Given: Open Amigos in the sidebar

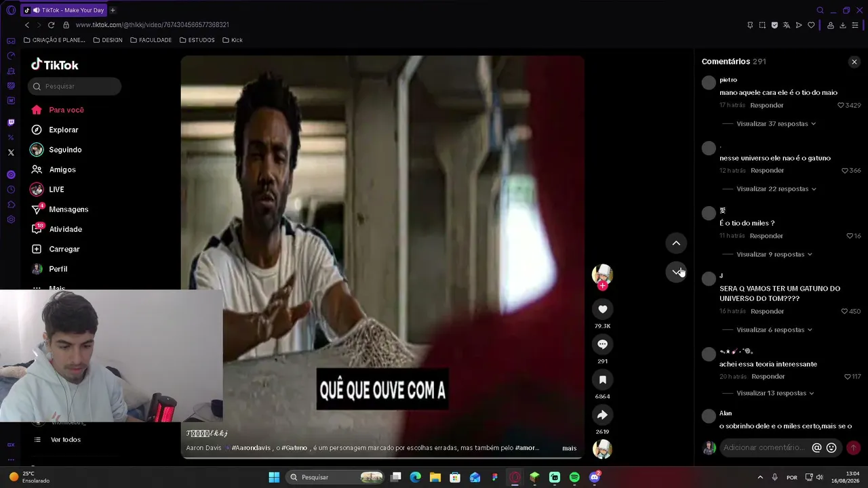Looking at the screenshot, I should pos(54,169).
